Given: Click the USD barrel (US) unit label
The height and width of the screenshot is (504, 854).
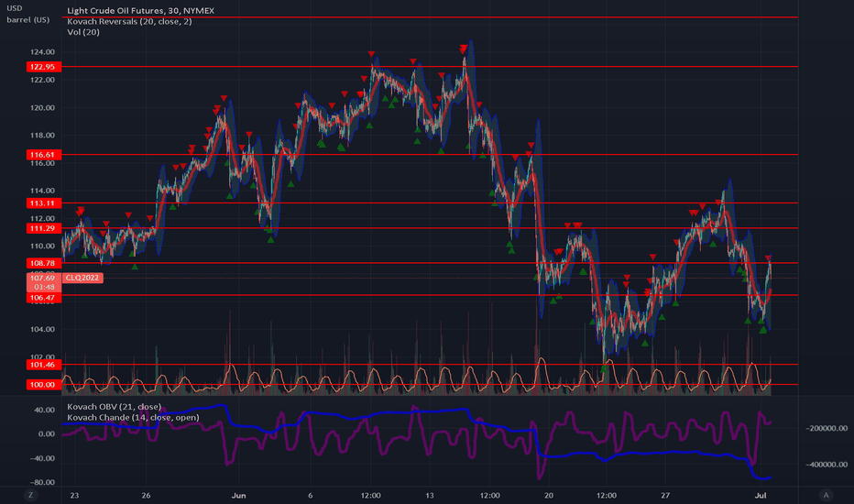Looking at the screenshot, I should [27, 14].
